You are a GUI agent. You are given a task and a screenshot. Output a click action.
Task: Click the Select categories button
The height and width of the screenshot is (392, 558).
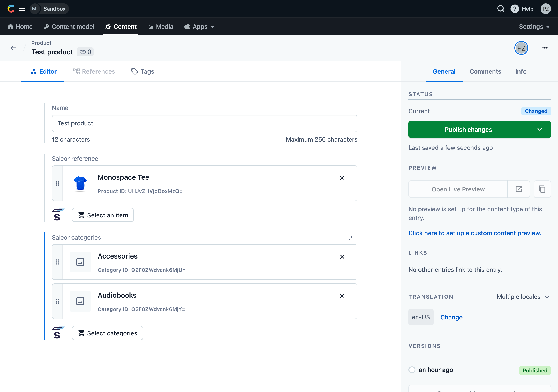(x=107, y=333)
